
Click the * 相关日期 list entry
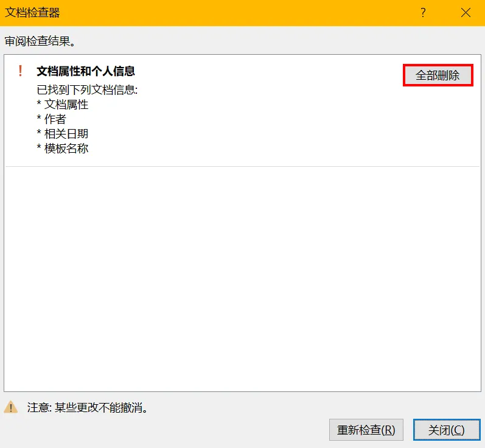pos(63,134)
